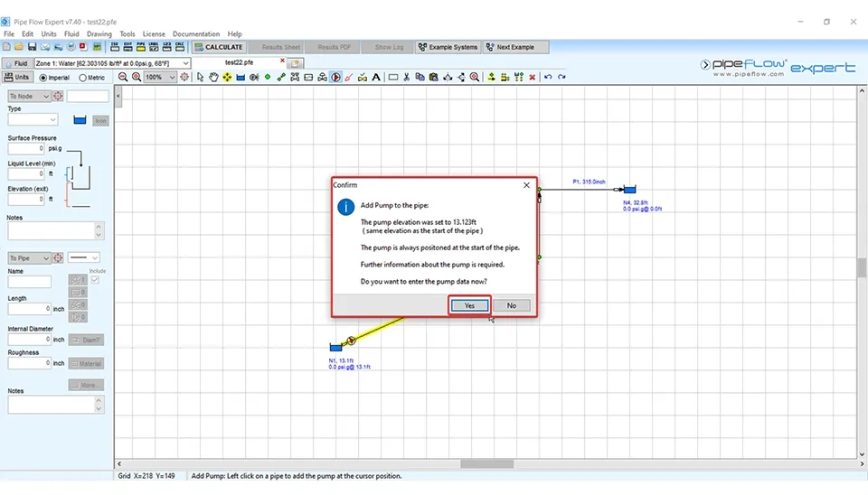
Task: Open the fluid zone dropdown
Action: pyautogui.click(x=185, y=63)
